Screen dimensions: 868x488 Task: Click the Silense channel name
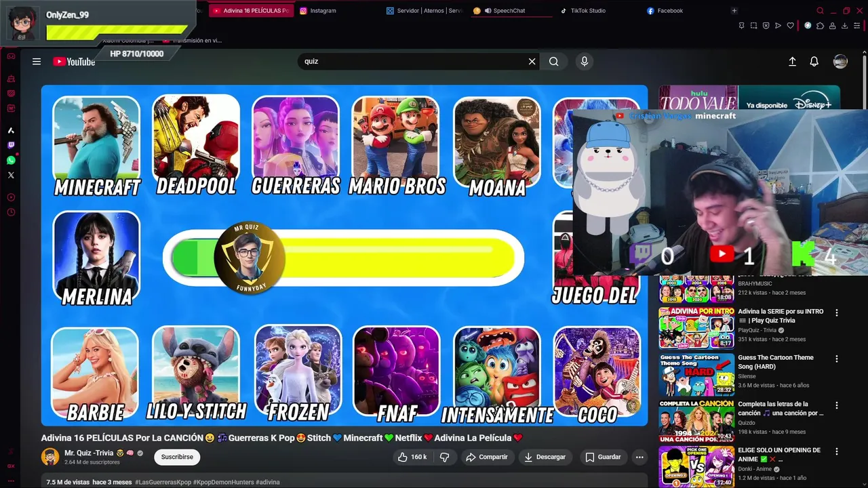[x=747, y=376]
